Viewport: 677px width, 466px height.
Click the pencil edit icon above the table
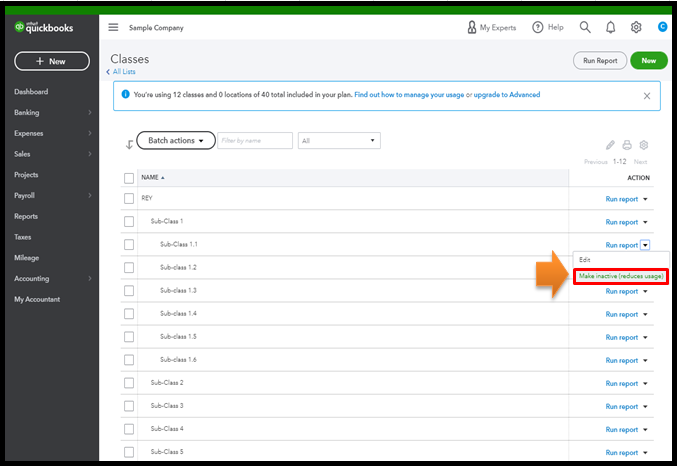[x=610, y=145]
